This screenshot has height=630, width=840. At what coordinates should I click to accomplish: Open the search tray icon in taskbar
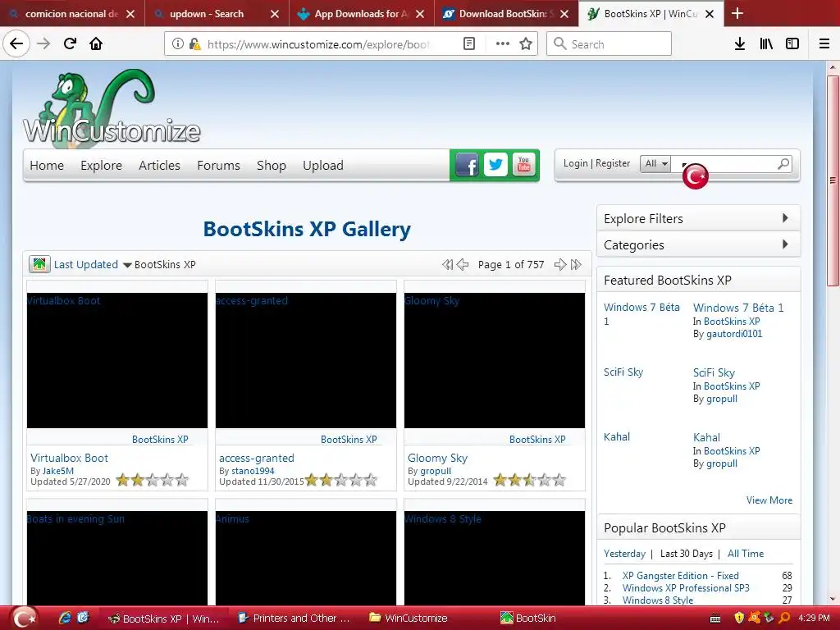[785, 619]
